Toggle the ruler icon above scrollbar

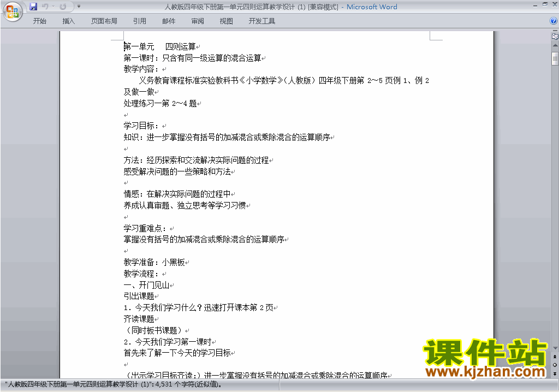(x=555, y=36)
